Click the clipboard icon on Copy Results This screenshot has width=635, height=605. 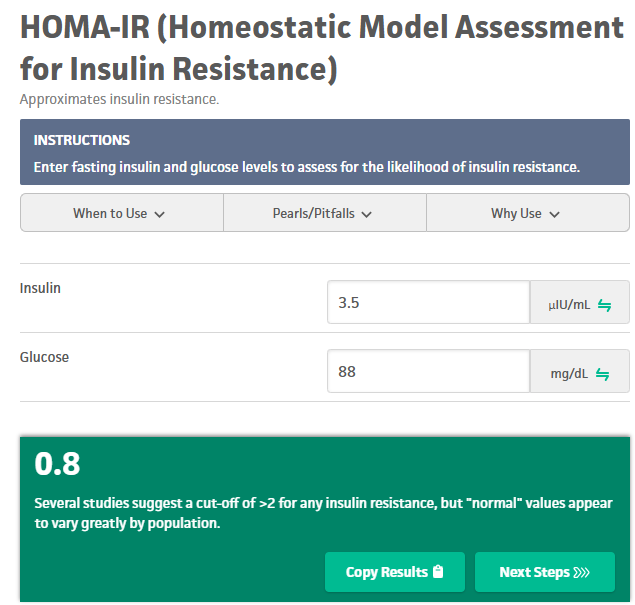(x=437, y=572)
